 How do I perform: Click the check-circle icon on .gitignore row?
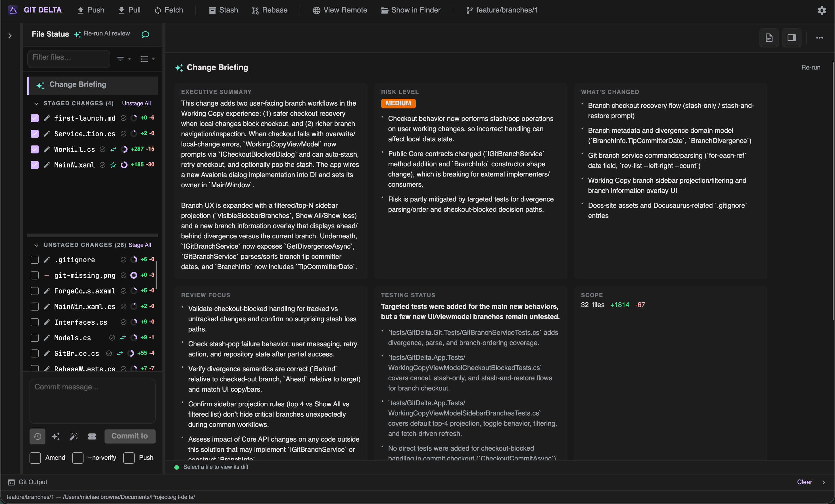(x=124, y=260)
